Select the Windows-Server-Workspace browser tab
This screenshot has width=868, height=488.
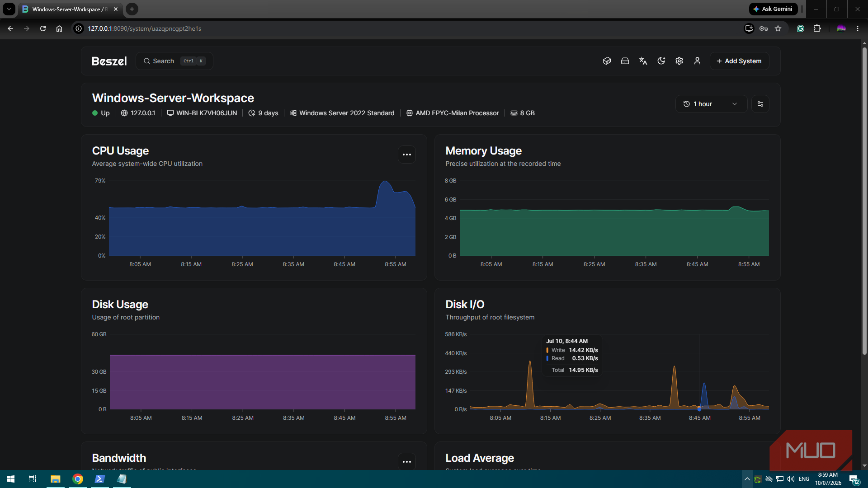pos(70,9)
